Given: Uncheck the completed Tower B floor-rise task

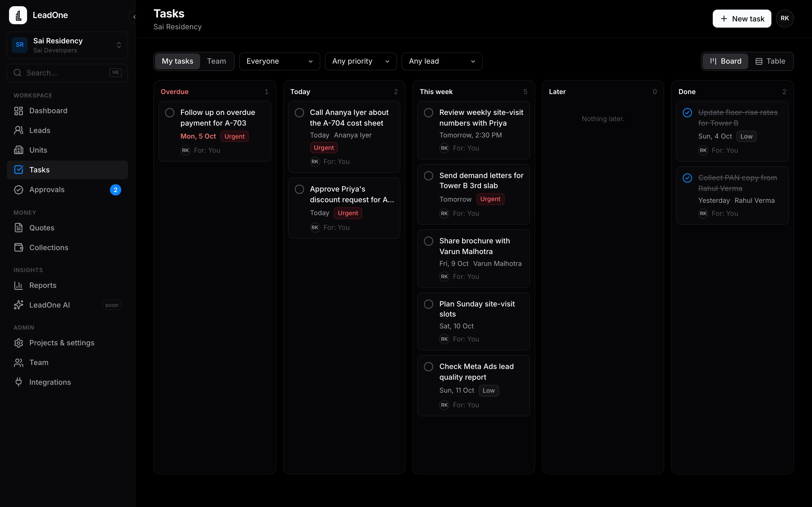Looking at the screenshot, I should coord(687,113).
